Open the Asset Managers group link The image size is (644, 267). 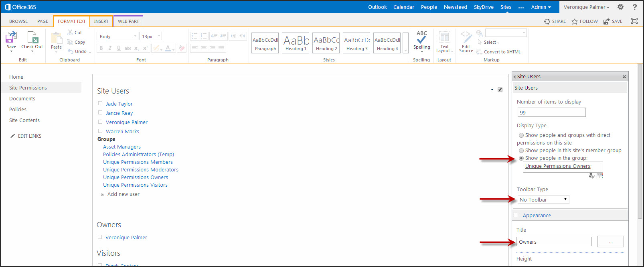[122, 147]
